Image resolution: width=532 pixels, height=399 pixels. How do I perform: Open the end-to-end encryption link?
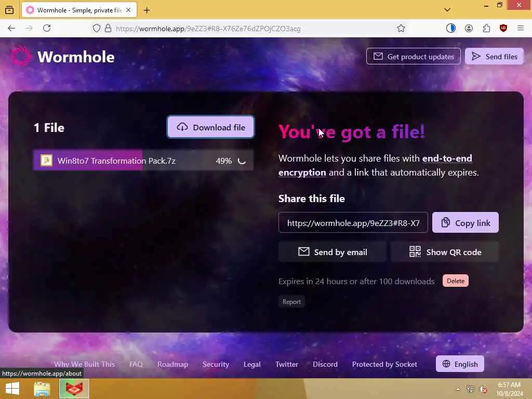(x=375, y=166)
